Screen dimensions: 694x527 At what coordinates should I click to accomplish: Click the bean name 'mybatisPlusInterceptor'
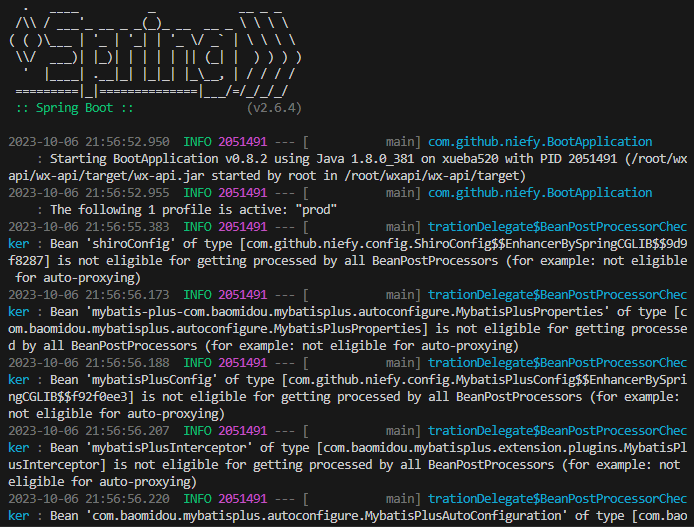click(x=169, y=448)
